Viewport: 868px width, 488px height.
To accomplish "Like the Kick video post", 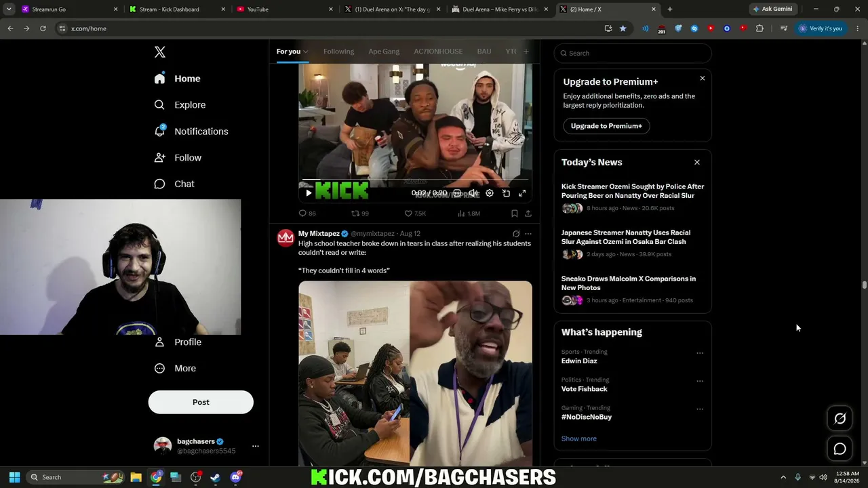I will [415, 213].
